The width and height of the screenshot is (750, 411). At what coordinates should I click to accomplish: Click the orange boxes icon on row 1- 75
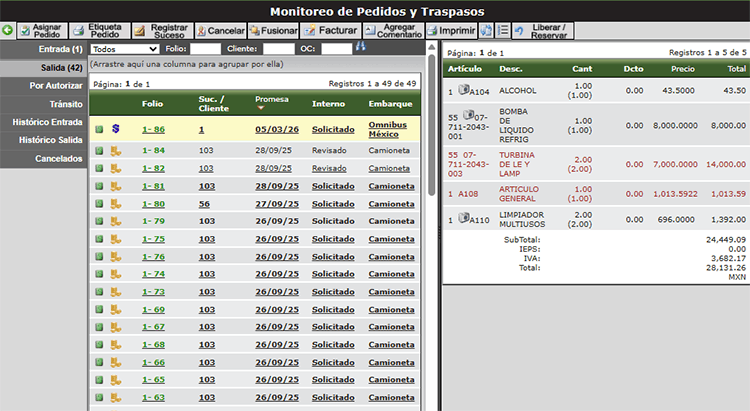(x=116, y=239)
